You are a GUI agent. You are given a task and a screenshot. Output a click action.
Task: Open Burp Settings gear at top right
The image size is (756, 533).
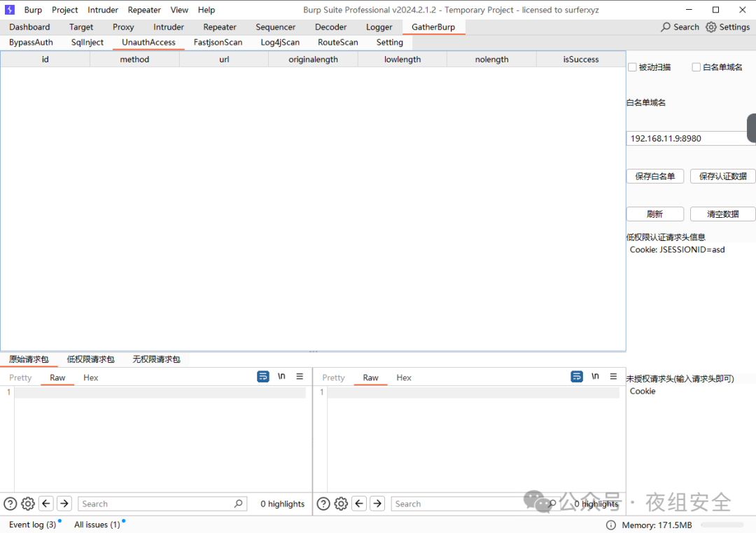[711, 27]
